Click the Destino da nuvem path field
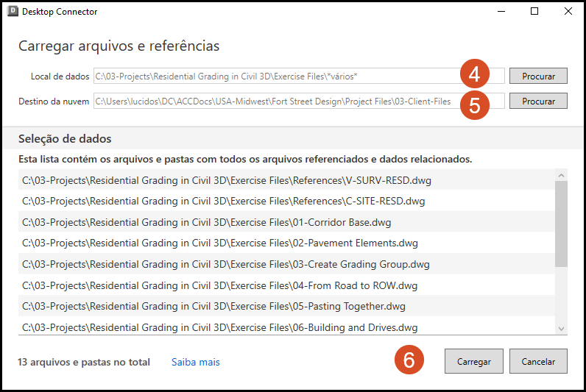The height and width of the screenshot is (392, 586). point(272,101)
